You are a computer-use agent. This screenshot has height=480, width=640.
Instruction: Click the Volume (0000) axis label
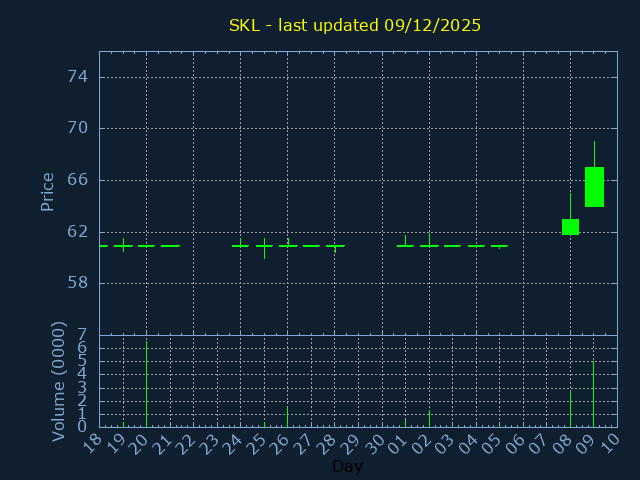pyautogui.click(x=59, y=381)
